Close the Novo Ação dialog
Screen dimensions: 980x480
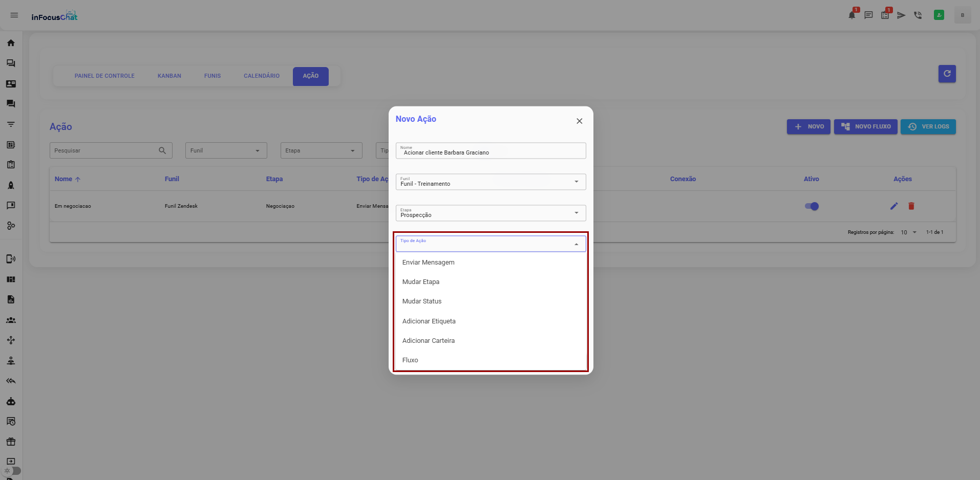pos(579,121)
